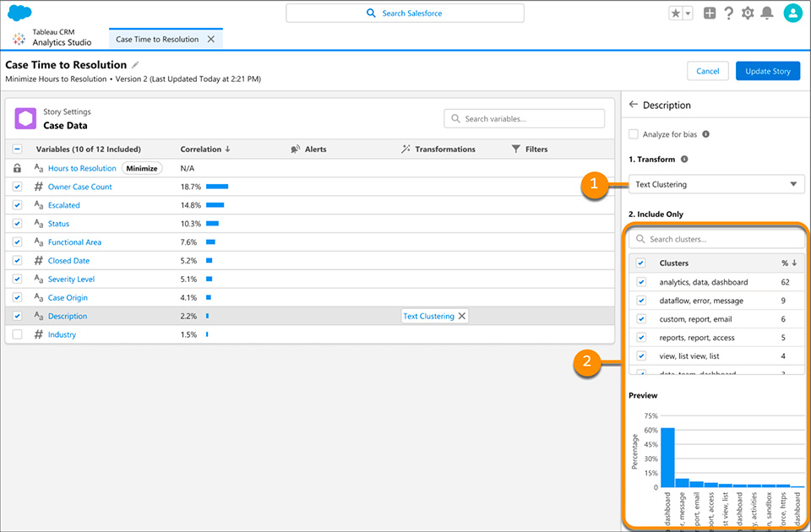The width and height of the screenshot is (811, 532).
Task: Open the user avatar profile menu
Action: click(792, 13)
